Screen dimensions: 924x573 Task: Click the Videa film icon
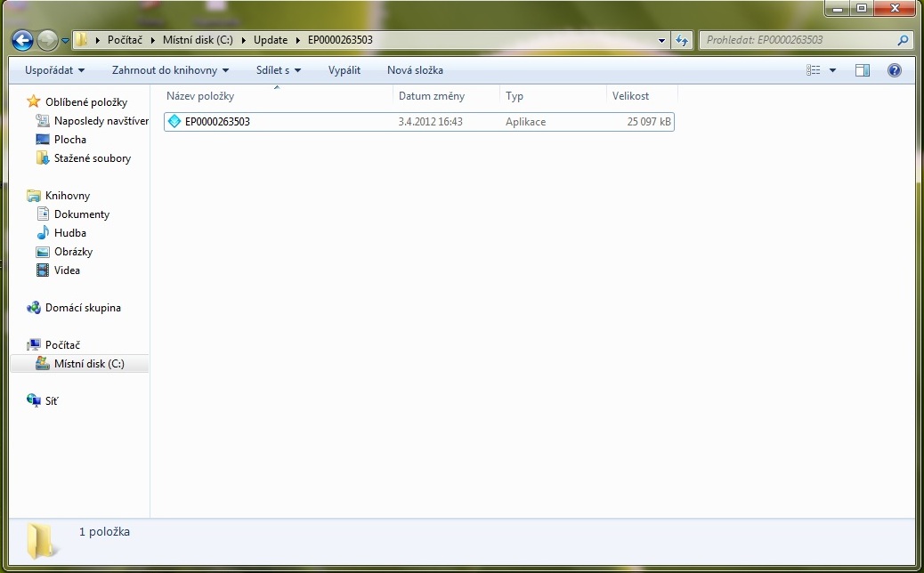pos(43,270)
